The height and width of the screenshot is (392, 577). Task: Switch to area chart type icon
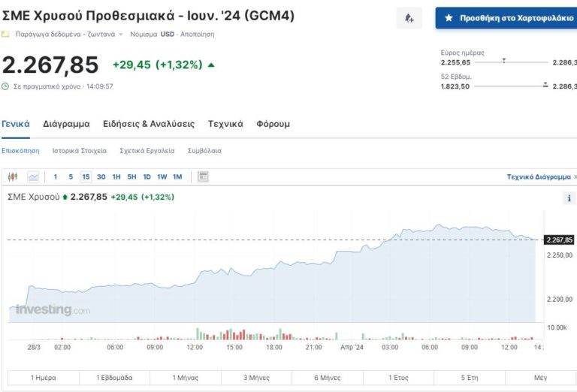33,177
